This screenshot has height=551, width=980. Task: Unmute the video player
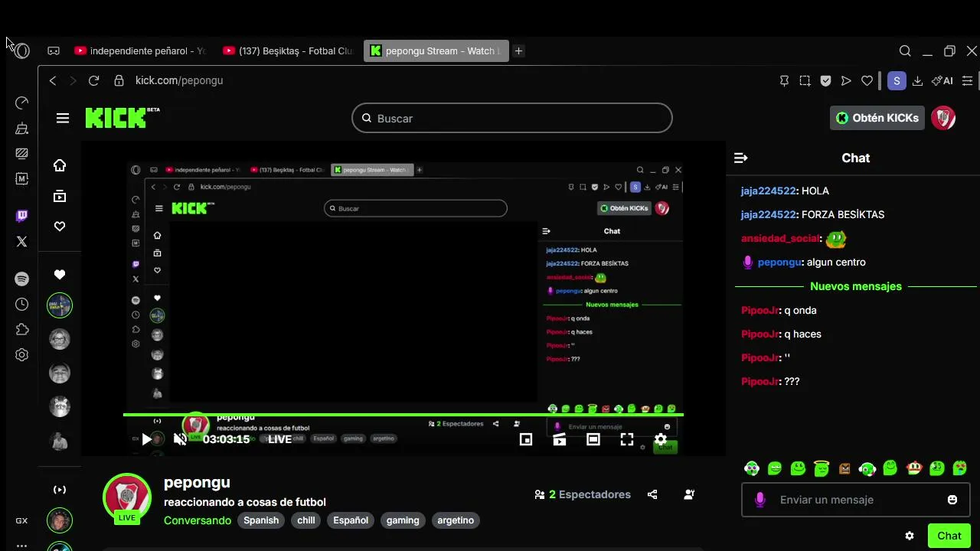(180, 439)
